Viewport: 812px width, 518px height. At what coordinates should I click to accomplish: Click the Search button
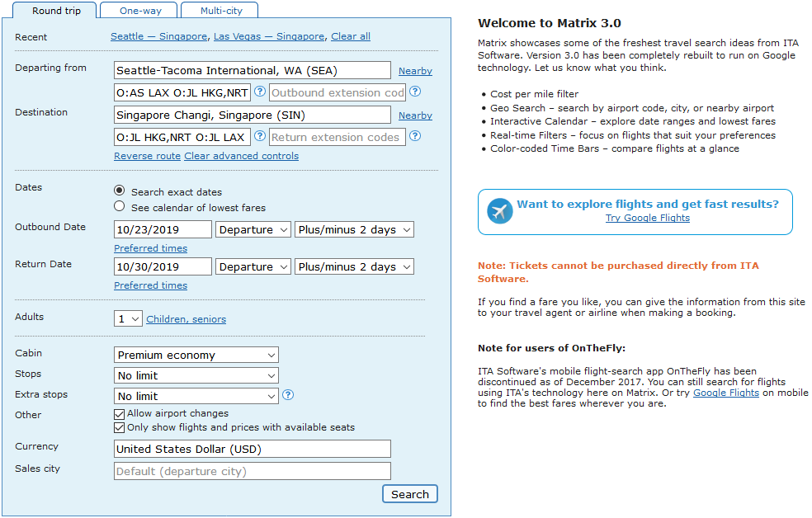(x=409, y=494)
